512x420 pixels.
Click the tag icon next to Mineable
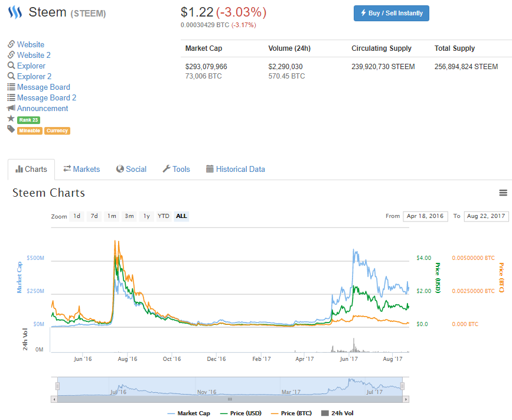[11, 129]
